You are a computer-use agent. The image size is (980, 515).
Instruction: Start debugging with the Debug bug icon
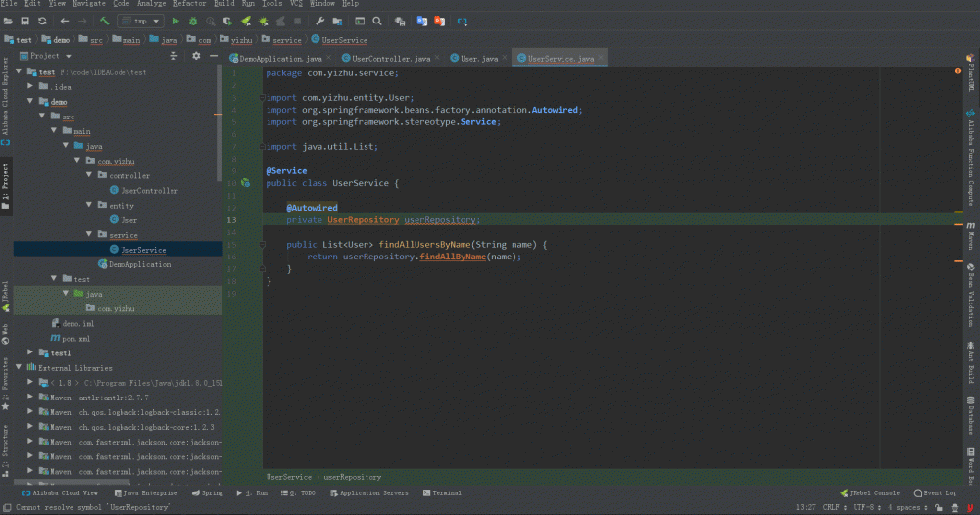pos(193,21)
